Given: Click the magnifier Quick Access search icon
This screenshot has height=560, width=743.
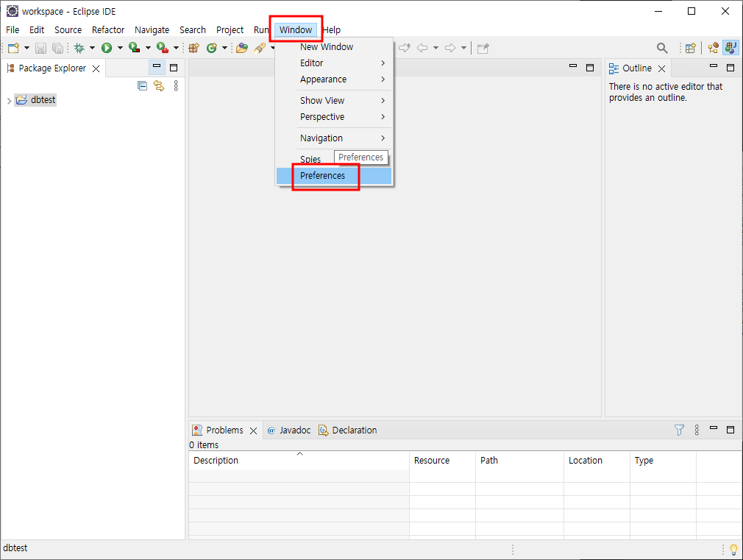Looking at the screenshot, I should click(x=662, y=48).
